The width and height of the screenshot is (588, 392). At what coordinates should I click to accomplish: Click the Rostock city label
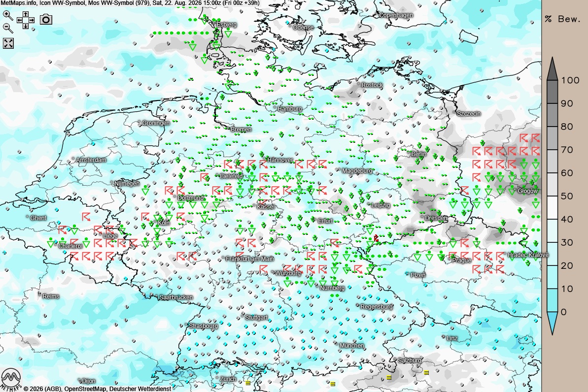tap(372, 85)
